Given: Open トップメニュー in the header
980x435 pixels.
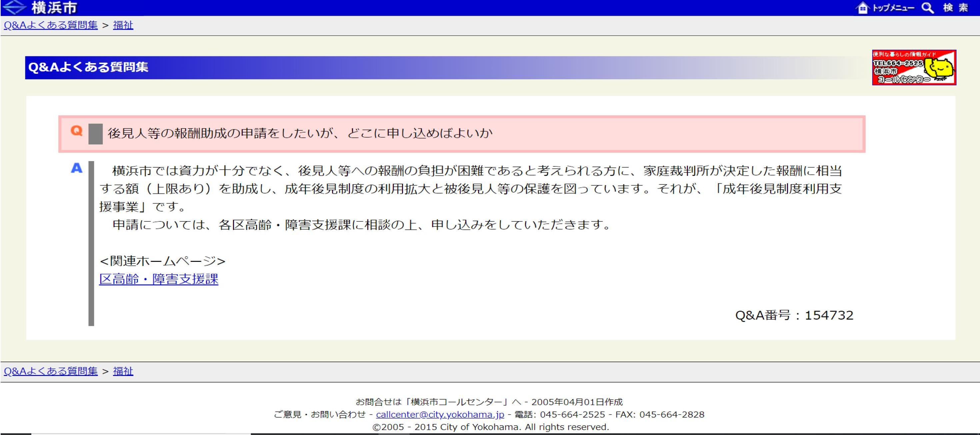Looking at the screenshot, I should [893, 8].
